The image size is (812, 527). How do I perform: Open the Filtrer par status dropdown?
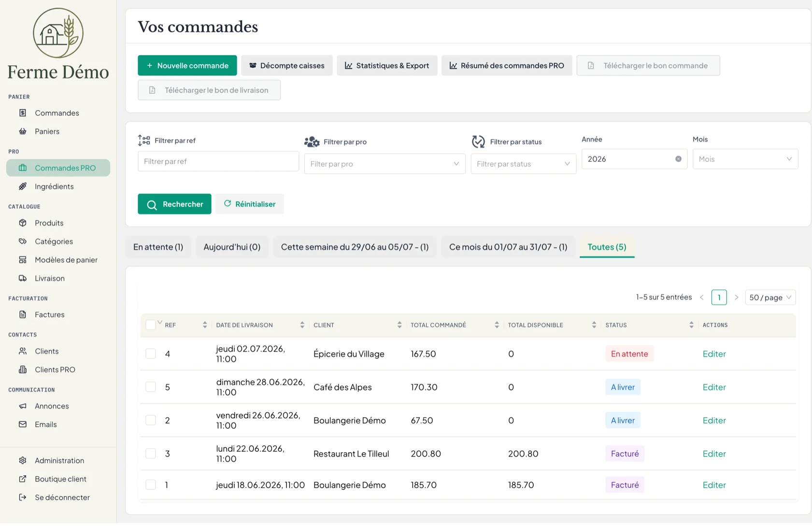click(x=523, y=164)
